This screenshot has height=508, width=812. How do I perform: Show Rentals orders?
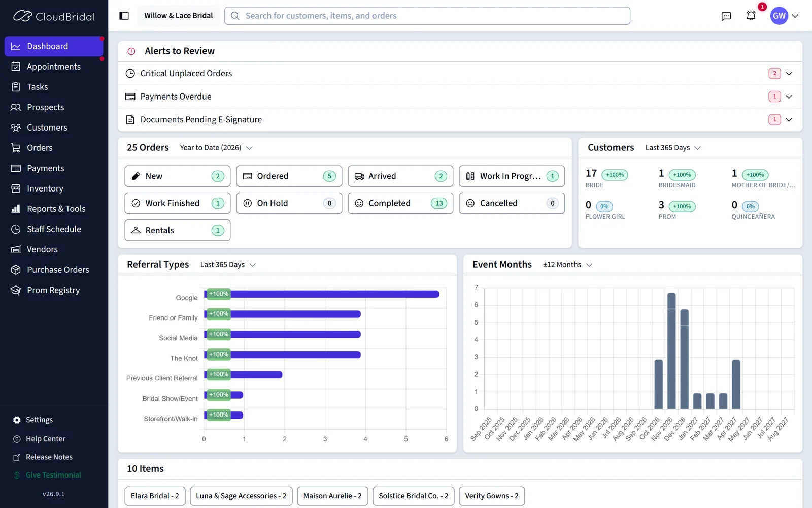tap(178, 230)
